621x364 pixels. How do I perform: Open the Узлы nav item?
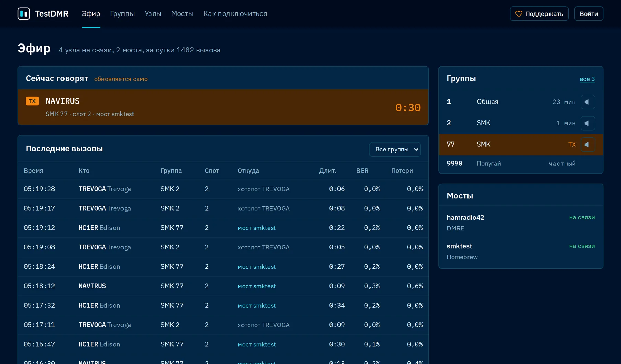click(x=153, y=14)
